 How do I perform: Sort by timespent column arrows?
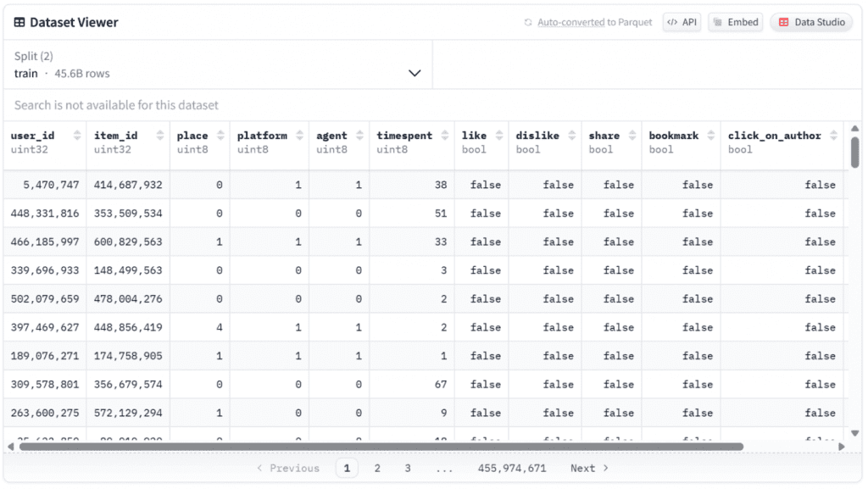click(445, 136)
